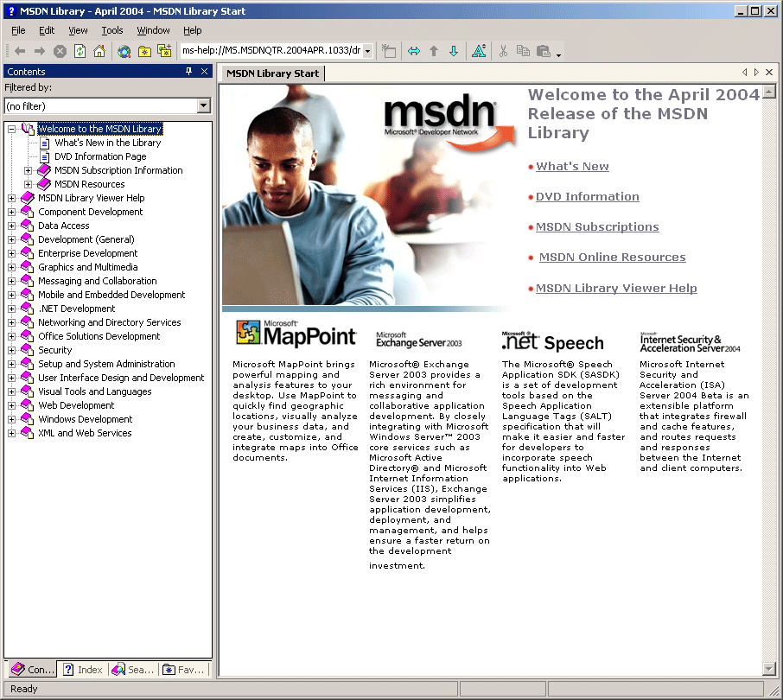Select the MSDN Library Start document tab

[272, 73]
